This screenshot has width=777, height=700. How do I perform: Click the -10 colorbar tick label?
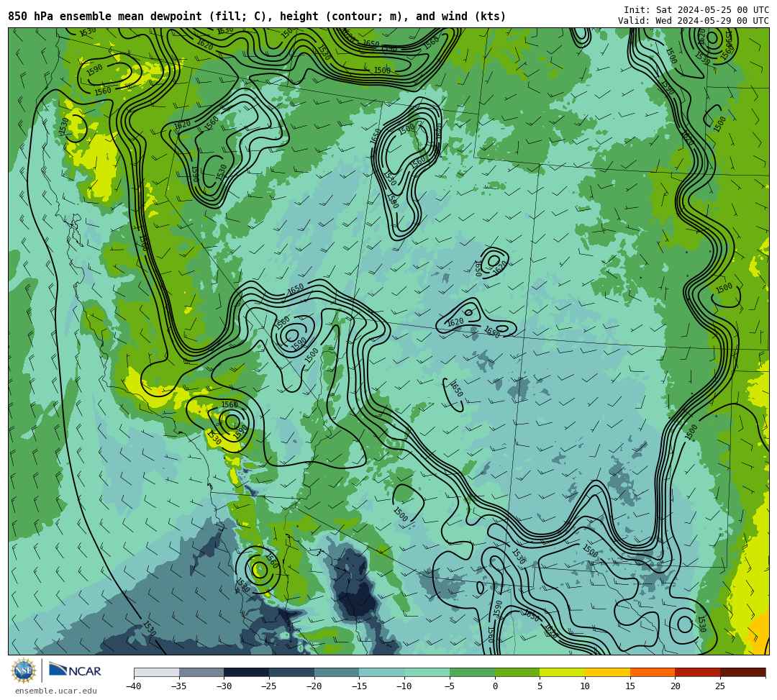pos(404,686)
